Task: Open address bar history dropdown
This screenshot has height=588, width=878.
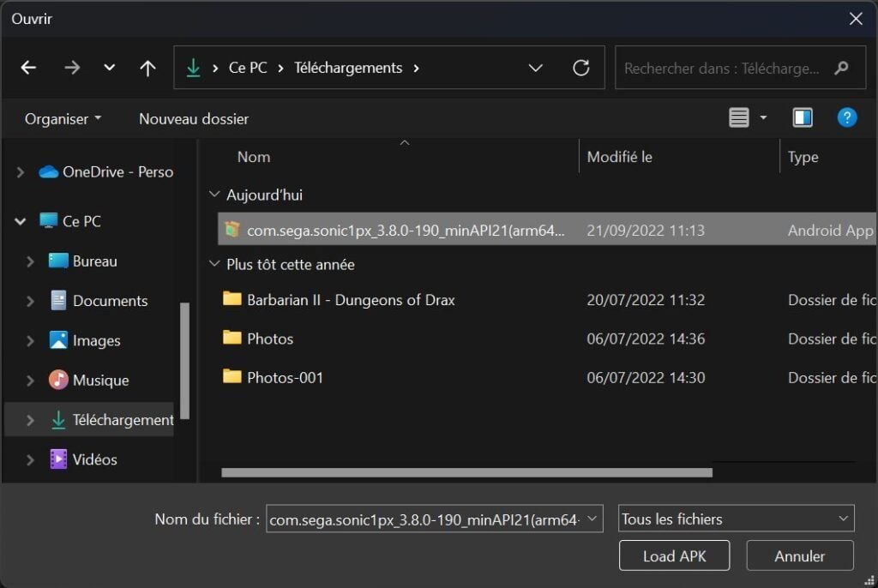Action: tap(535, 68)
